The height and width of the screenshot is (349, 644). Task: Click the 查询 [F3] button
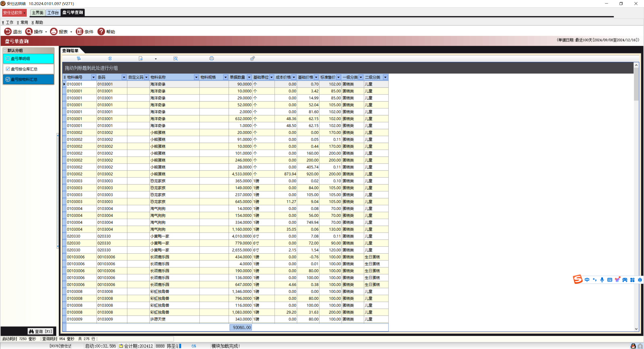tap(41, 331)
